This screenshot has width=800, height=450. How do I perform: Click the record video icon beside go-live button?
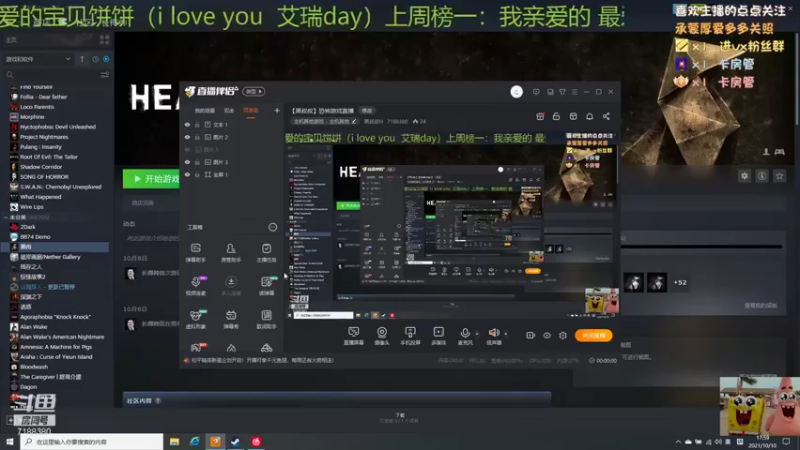tap(530, 335)
